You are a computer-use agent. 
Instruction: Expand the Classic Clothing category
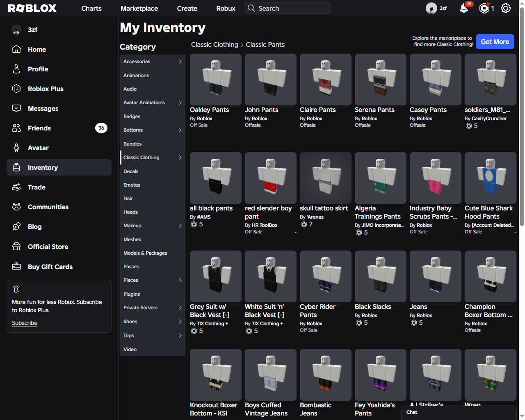click(x=180, y=157)
